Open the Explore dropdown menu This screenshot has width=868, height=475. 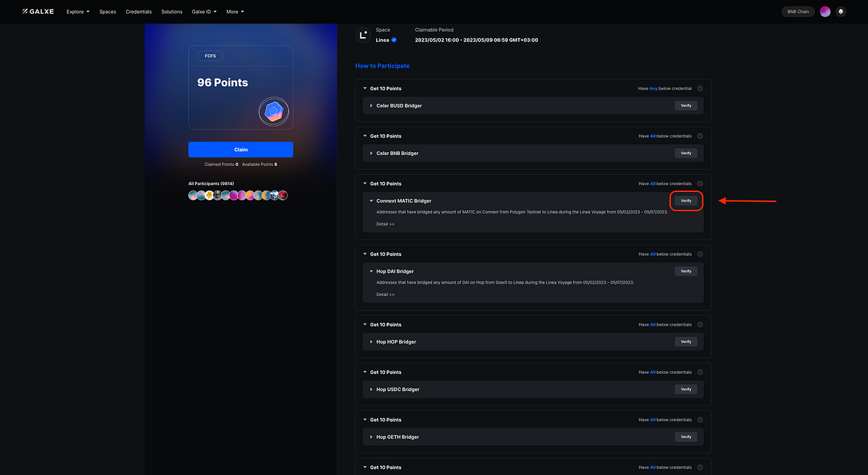pos(78,12)
